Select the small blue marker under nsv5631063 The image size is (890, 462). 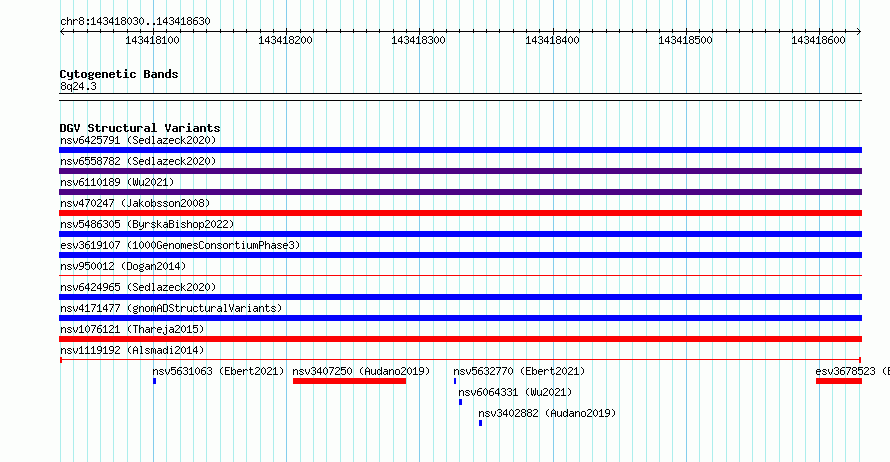point(154,381)
